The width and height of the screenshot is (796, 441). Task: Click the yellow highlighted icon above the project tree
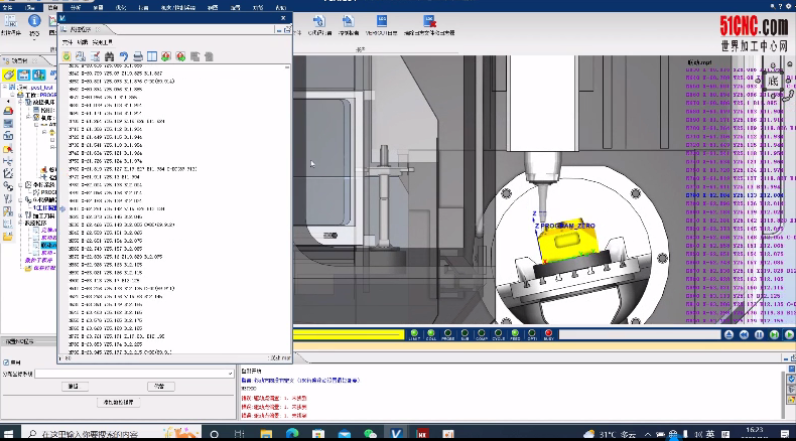pyautogui.click(x=9, y=75)
